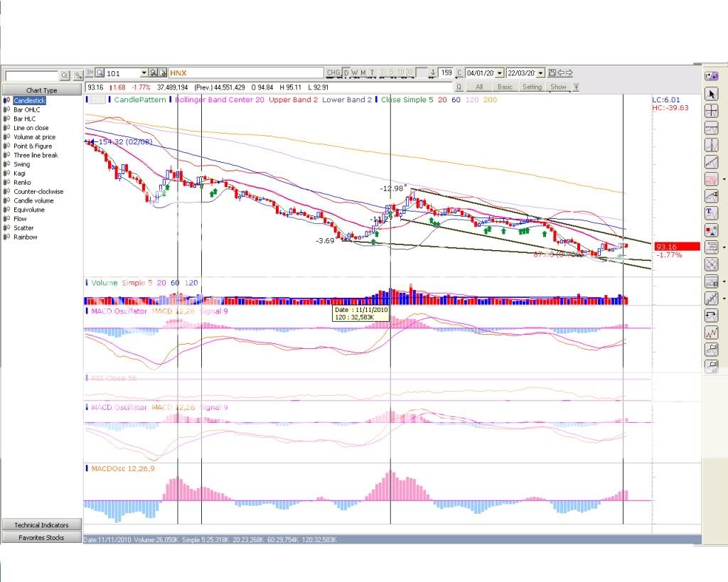This screenshot has height=582, width=728.
Task: Toggle weekly period W button
Action: 354,72
